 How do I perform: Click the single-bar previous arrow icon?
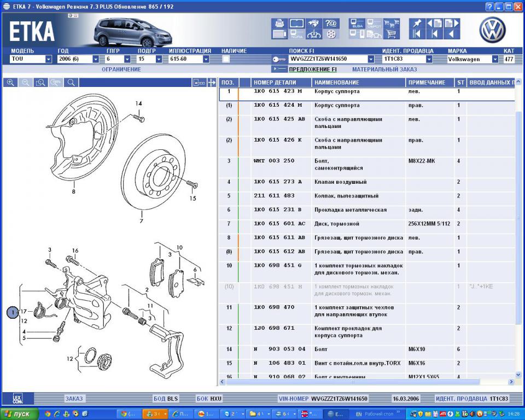point(435,34)
